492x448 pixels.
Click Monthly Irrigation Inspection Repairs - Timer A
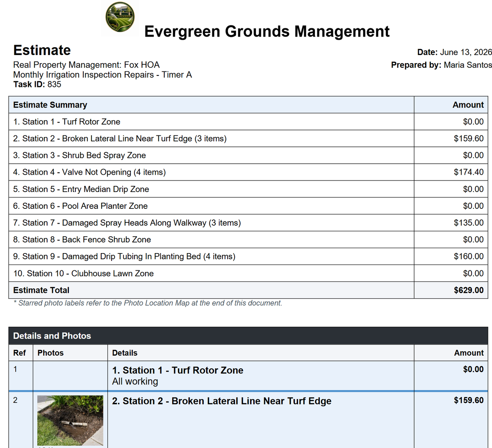[x=102, y=75]
